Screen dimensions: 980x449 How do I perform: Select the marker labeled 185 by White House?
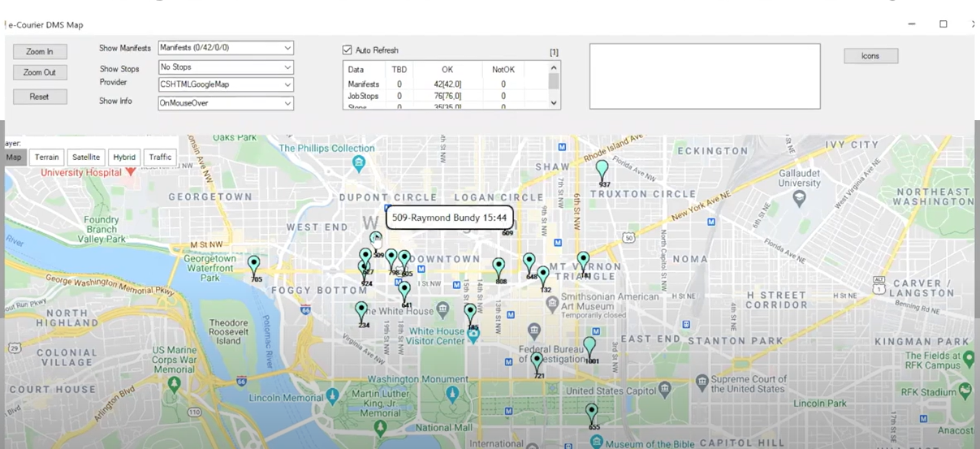(470, 313)
